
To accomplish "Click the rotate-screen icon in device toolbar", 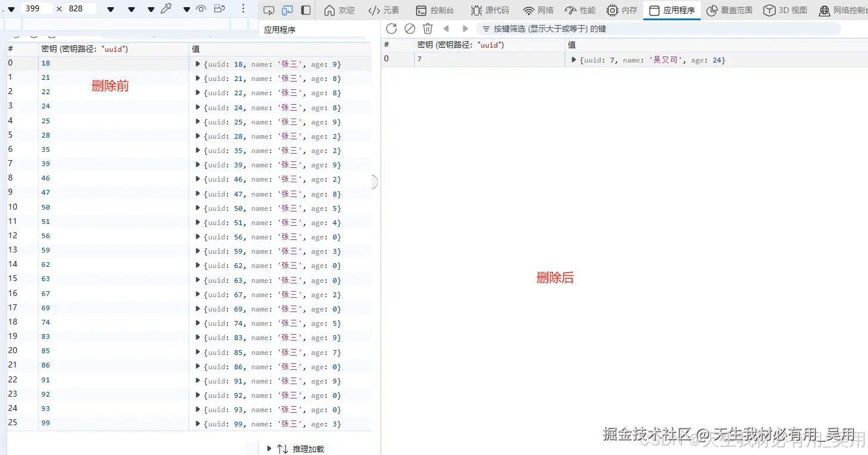I will pyautogui.click(x=220, y=9).
